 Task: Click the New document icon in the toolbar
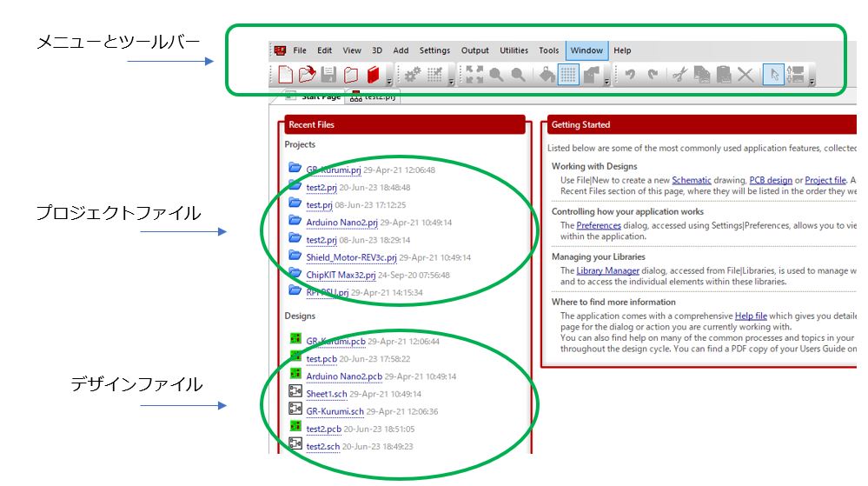click(x=285, y=76)
